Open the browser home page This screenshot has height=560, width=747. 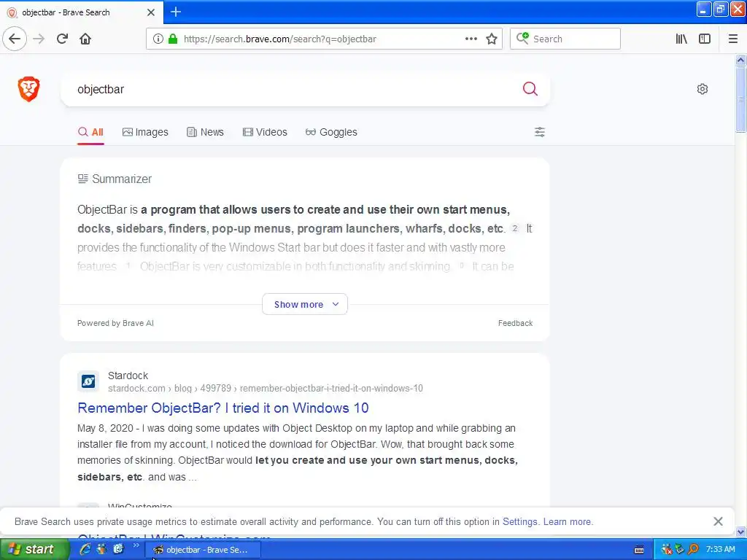click(x=85, y=39)
